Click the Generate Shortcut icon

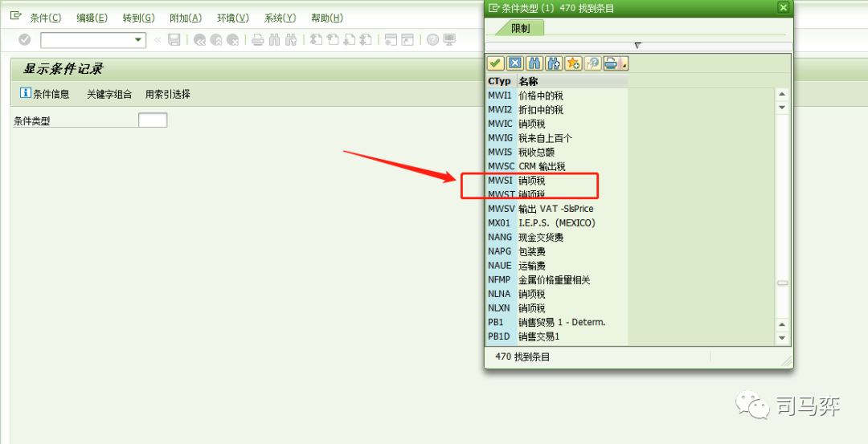coord(407,40)
